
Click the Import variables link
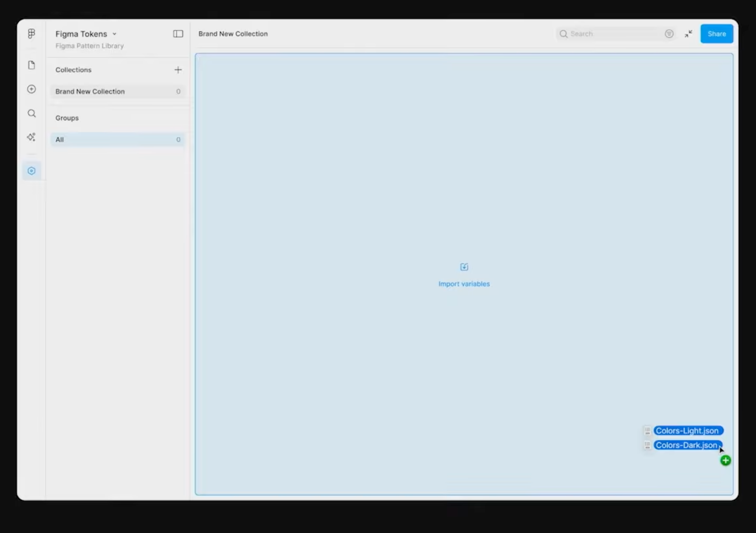(464, 284)
